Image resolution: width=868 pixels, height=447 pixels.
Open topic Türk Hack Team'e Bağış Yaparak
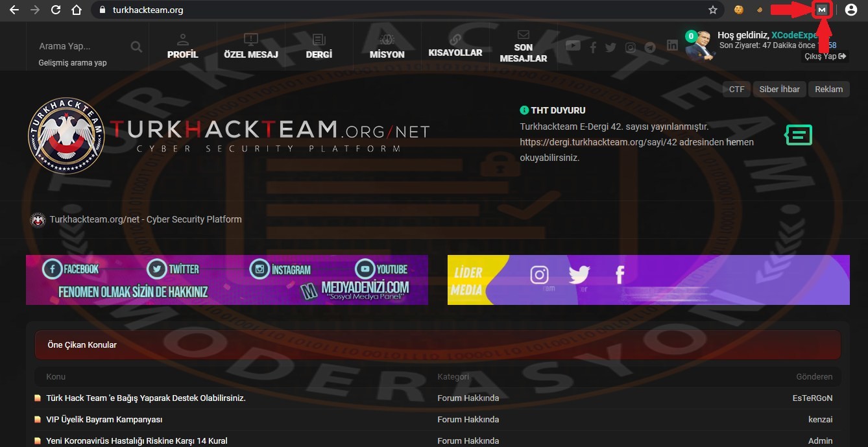(x=146, y=398)
